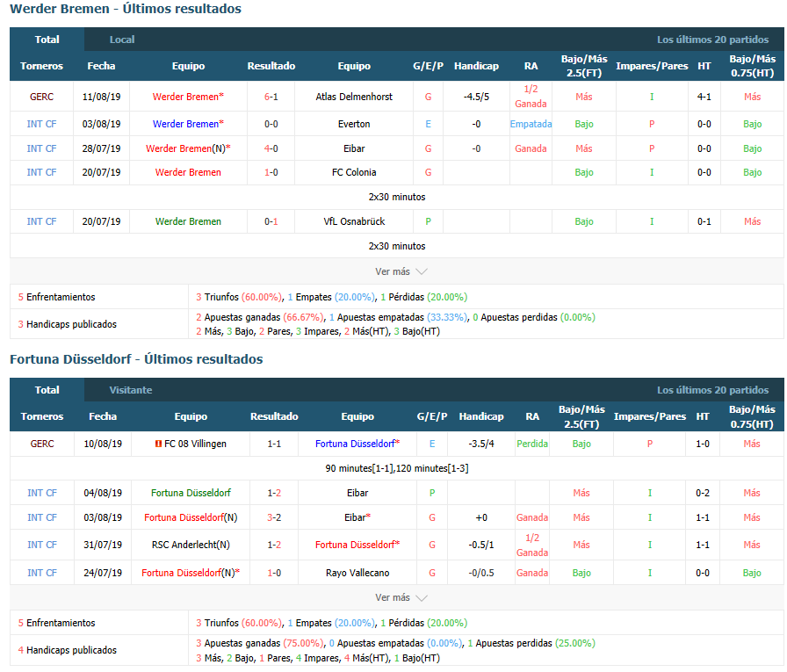787x672 pixels.
Task: Switch to the Local tab
Action: click(122, 40)
